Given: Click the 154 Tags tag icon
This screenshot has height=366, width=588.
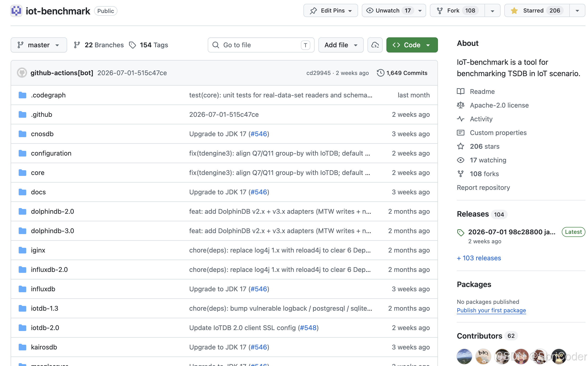Looking at the screenshot, I should click(x=133, y=45).
